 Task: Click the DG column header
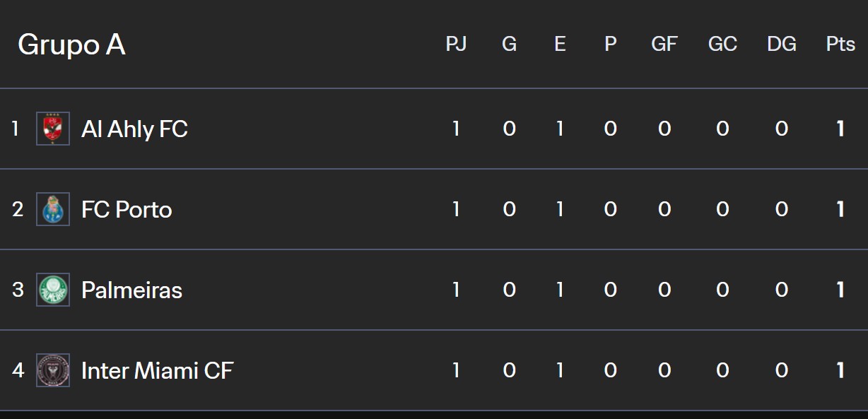click(x=781, y=44)
